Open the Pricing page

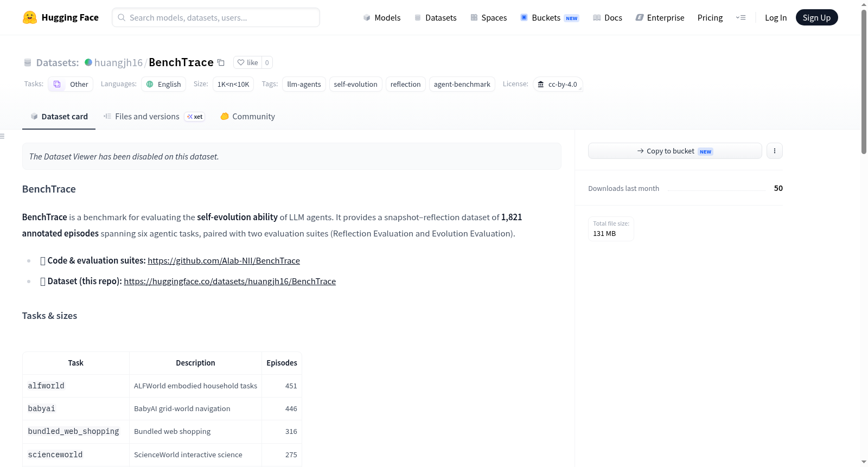click(710, 17)
